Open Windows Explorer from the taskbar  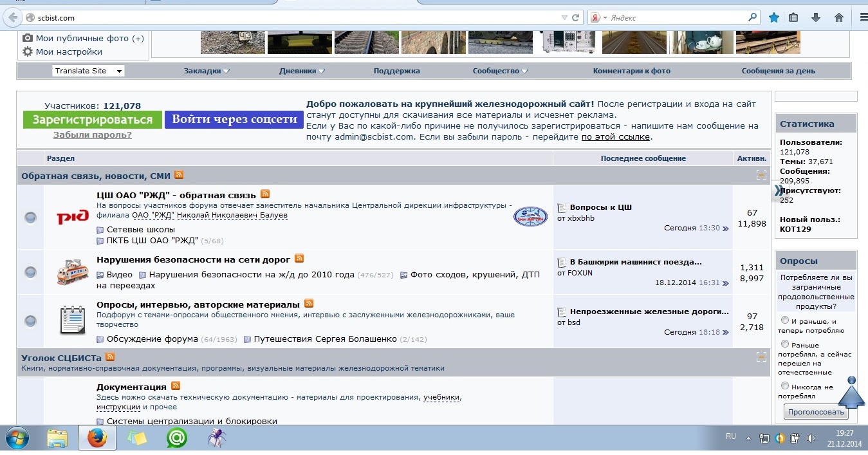57,438
